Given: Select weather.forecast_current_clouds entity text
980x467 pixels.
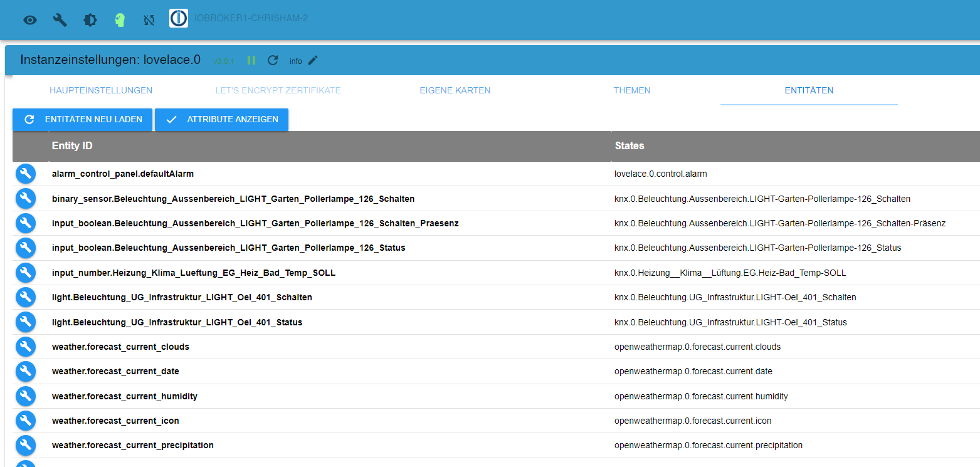Looking at the screenshot, I should tap(120, 347).
